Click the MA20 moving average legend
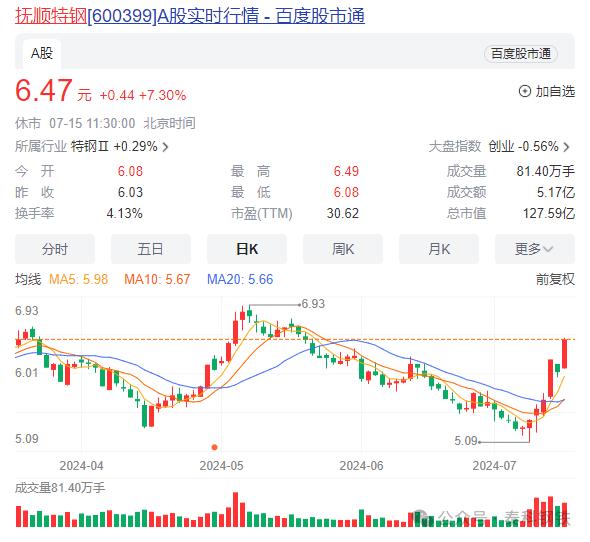The width and height of the screenshot is (590, 542). click(240, 279)
